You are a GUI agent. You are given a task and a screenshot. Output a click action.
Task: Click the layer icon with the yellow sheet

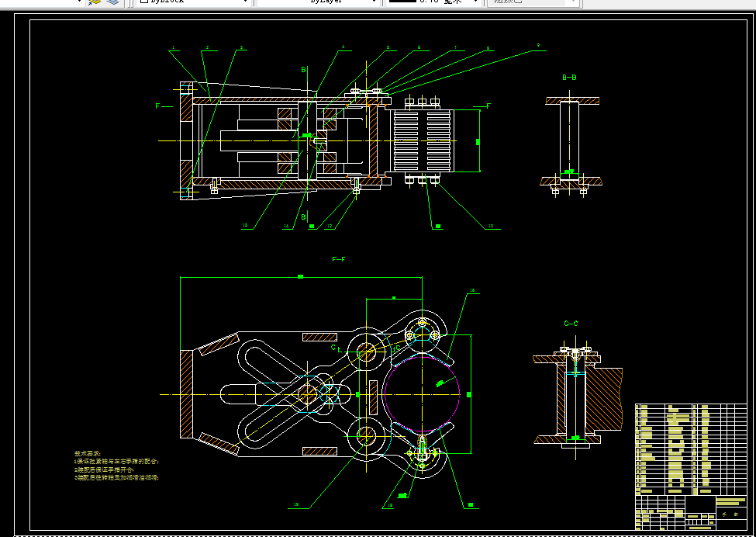coord(95,2)
